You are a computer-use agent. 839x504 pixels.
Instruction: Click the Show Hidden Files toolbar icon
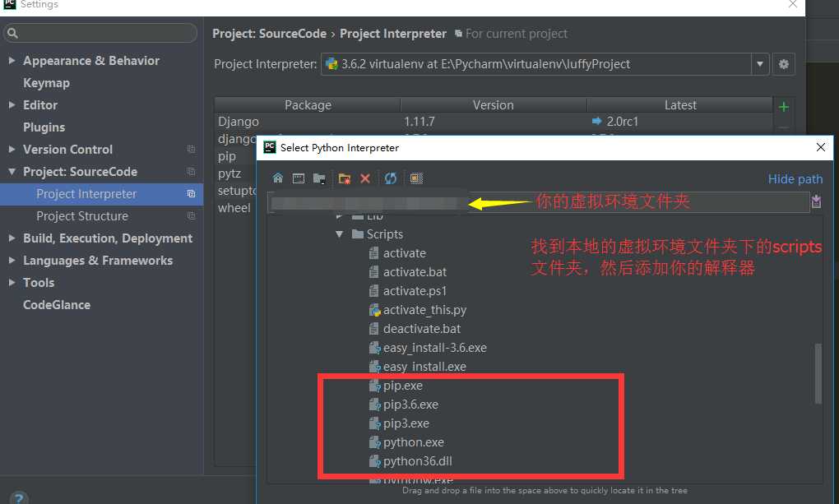pos(416,178)
